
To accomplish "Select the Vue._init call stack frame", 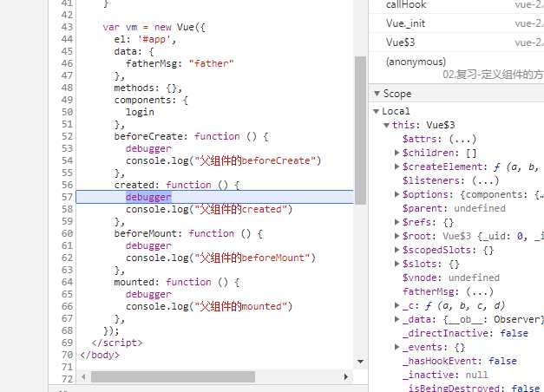I will (456, 23).
